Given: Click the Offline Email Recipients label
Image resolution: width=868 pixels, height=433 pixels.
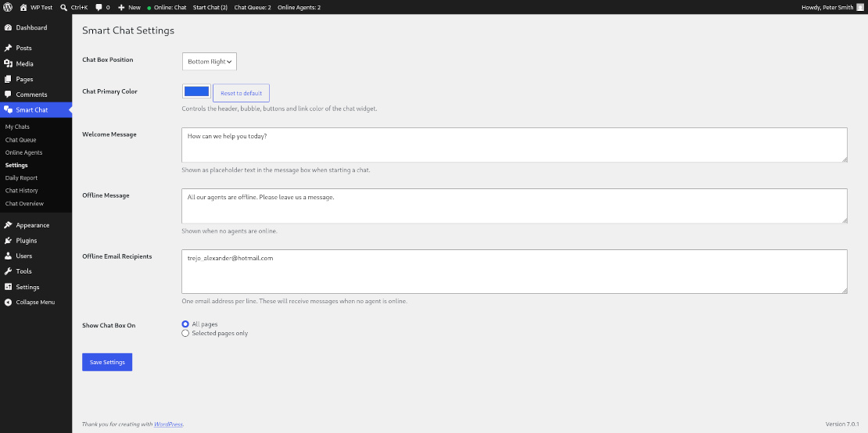Looking at the screenshot, I should pyautogui.click(x=117, y=256).
